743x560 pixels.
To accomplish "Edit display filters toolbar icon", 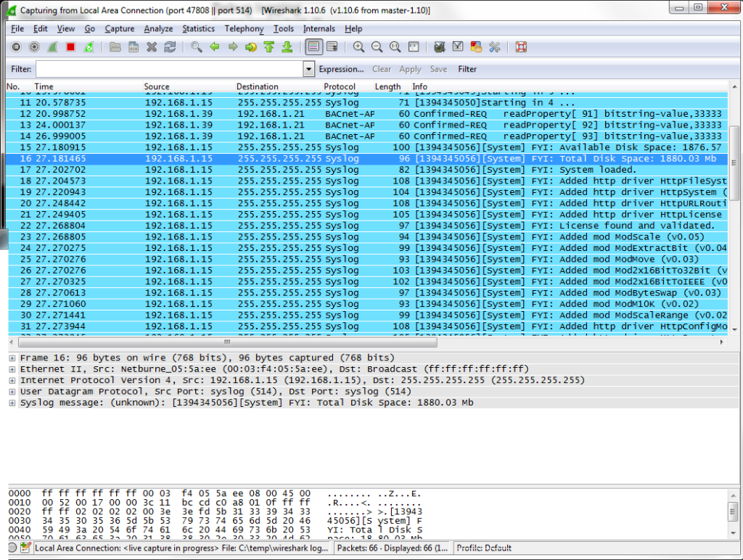I will (x=458, y=47).
